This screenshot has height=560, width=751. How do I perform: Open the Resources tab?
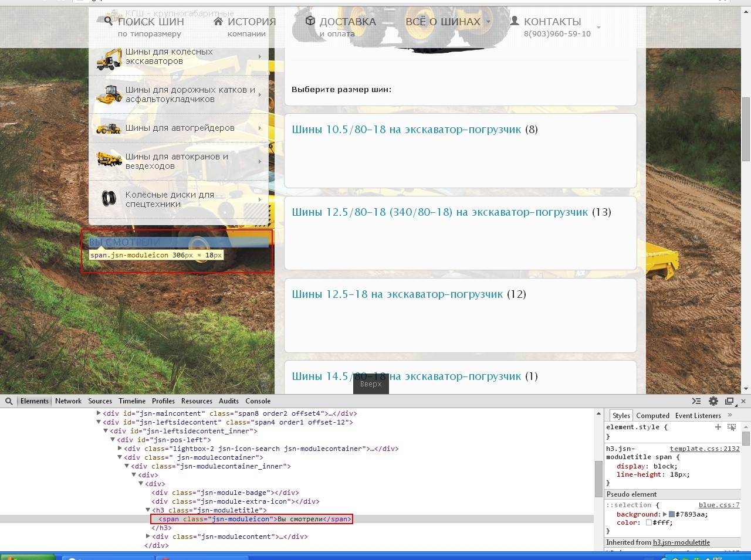pos(197,401)
